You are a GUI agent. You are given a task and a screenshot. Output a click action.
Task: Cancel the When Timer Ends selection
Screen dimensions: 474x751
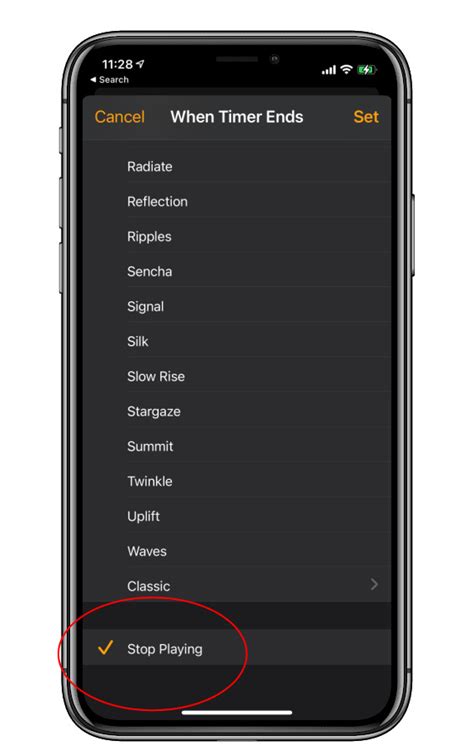click(120, 117)
